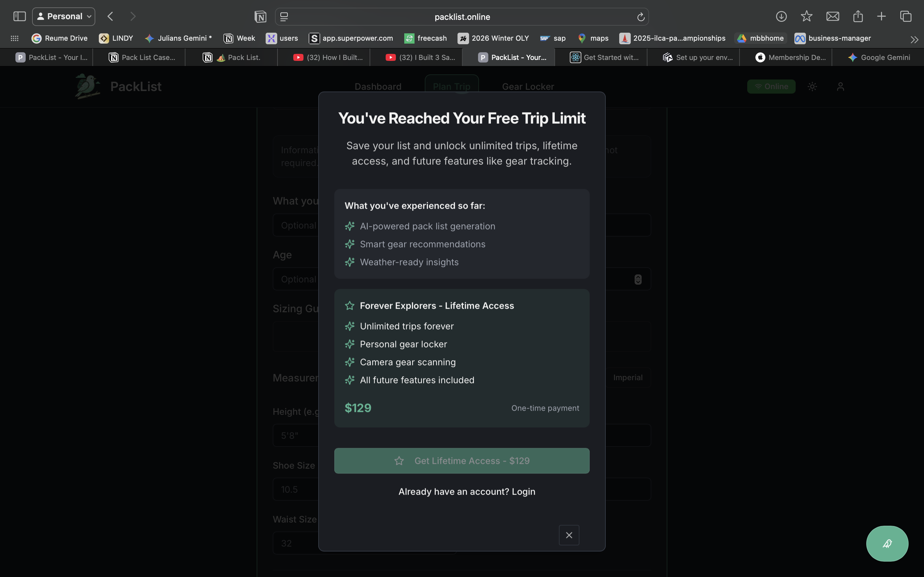
Task: Click the PackList bird logo
Action: [87, 86]
